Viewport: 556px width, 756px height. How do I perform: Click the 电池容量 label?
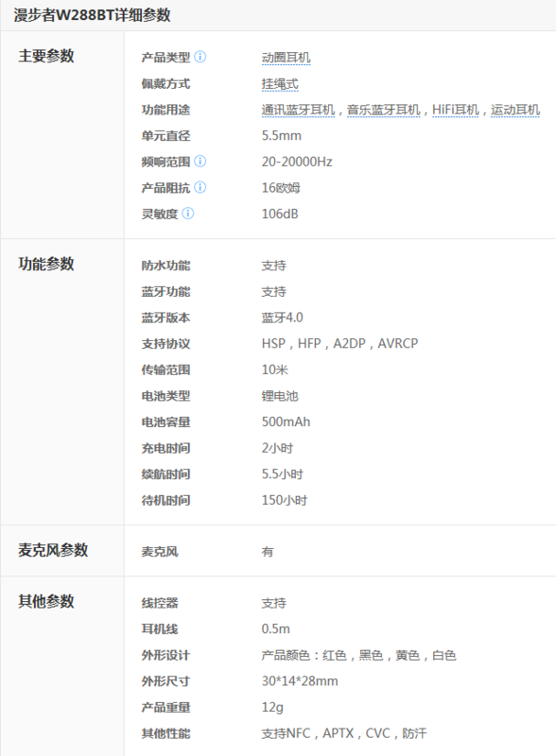point(165,421)
